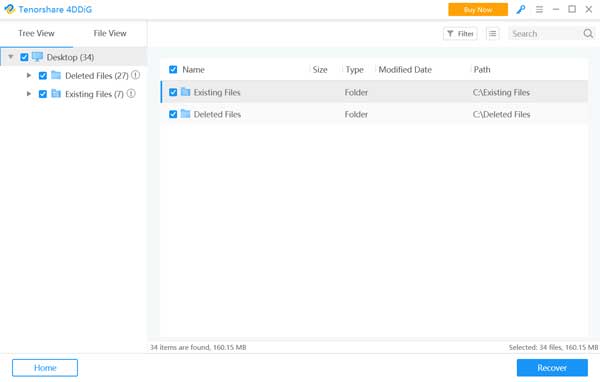Uncheck Existing Files (7) tree checkbox
This screenshot has height=382, width=600.
coord(43,94)
